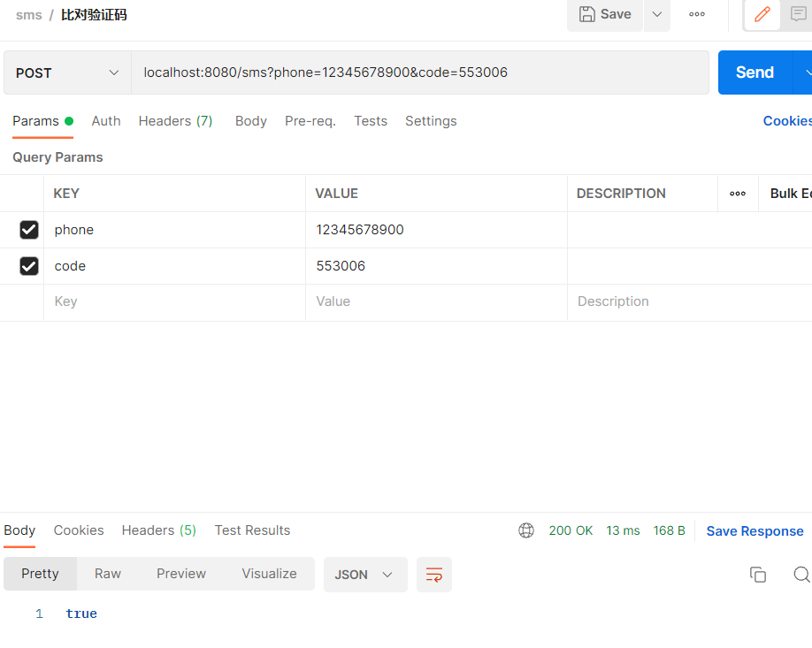Uncheck the code parameter checkbox

point(29,266)
